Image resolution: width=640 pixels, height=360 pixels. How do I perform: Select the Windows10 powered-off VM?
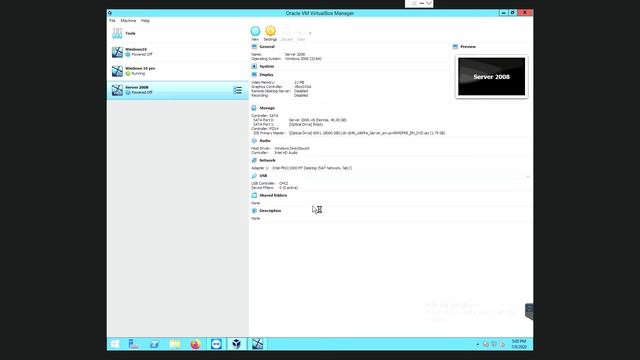(178, 52)
